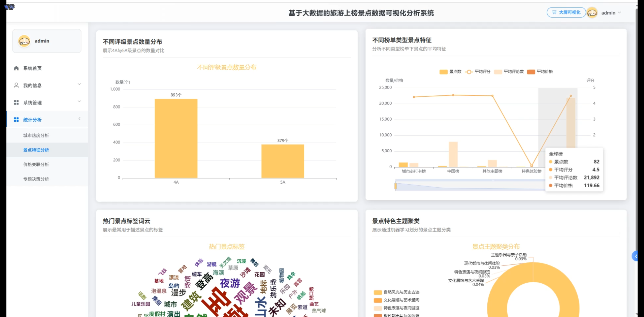Go to the 系统首页 menu item
Viewport: 644px width, 317px height.
tap(47, 68)
